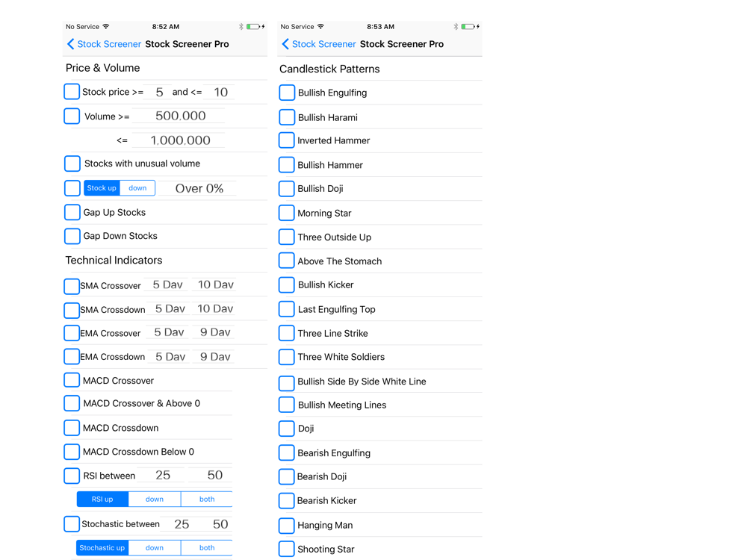Edit minimum volume field 500,000
This screenshot has width=747, height=560.
tap(179, 116)
